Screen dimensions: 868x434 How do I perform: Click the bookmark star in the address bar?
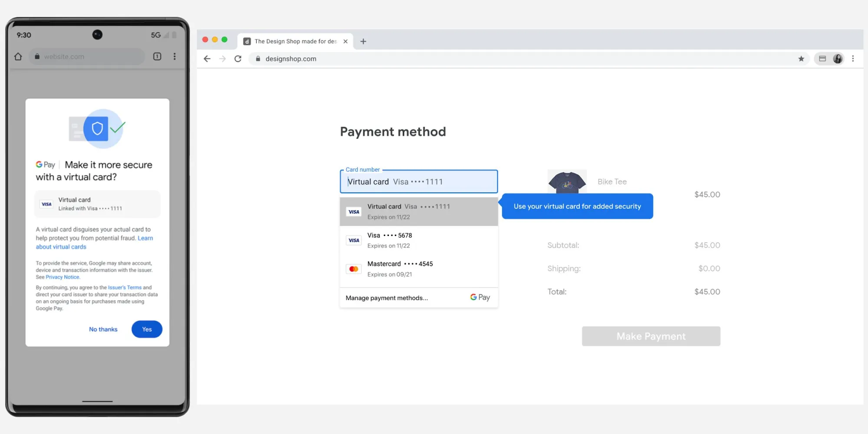(801, 59)
